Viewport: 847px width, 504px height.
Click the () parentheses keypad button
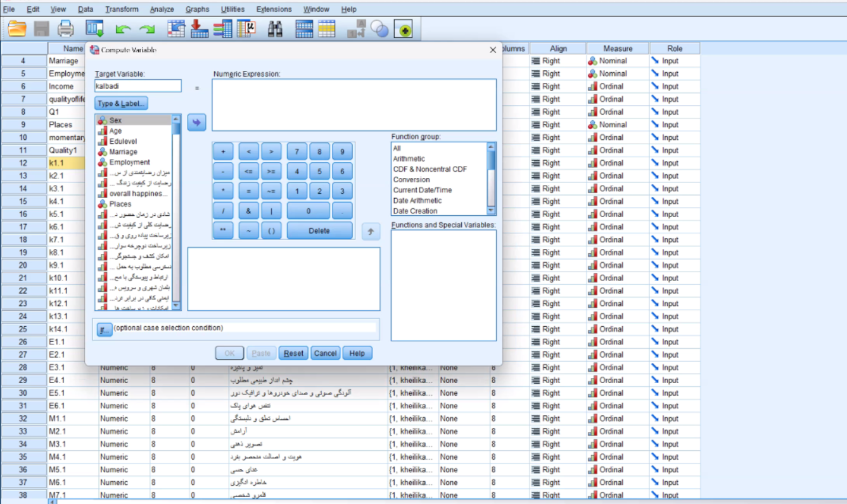271,230
